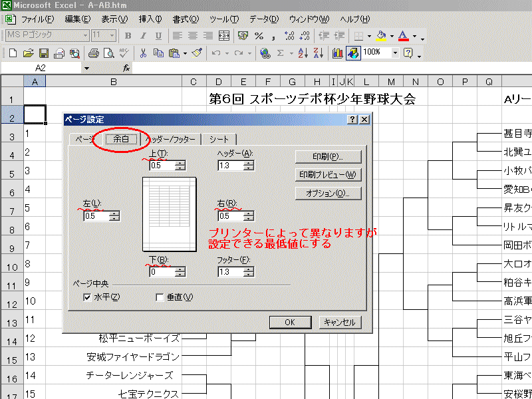Enable the 垂直 vertical centering checkbox
532x399 pixels.
pos(160,297)
